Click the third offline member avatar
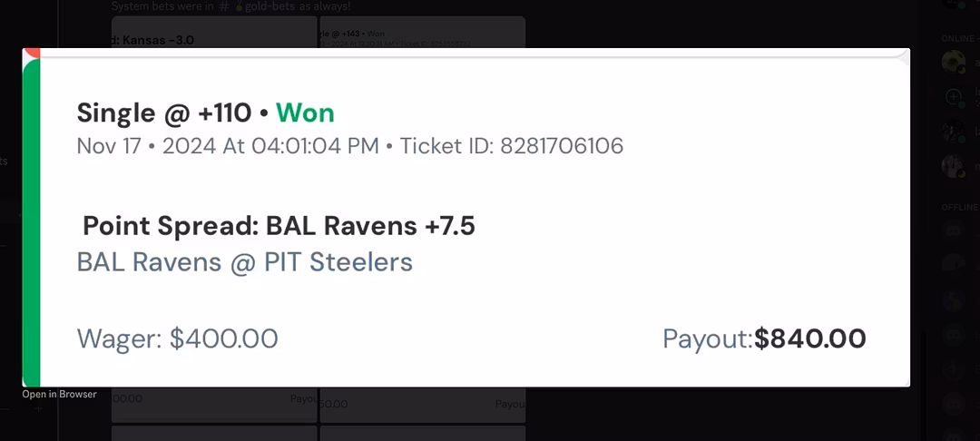Screen dimensions: 980x441 (953, 299)
